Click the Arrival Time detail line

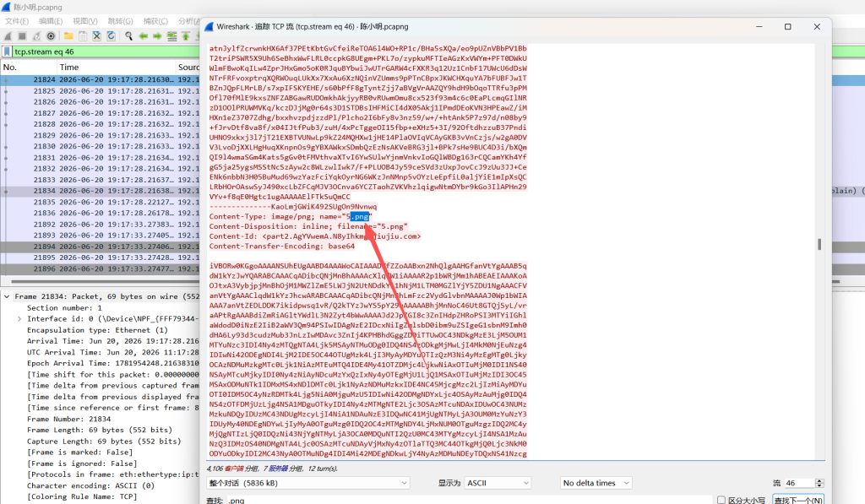click(x=112, y=341)
